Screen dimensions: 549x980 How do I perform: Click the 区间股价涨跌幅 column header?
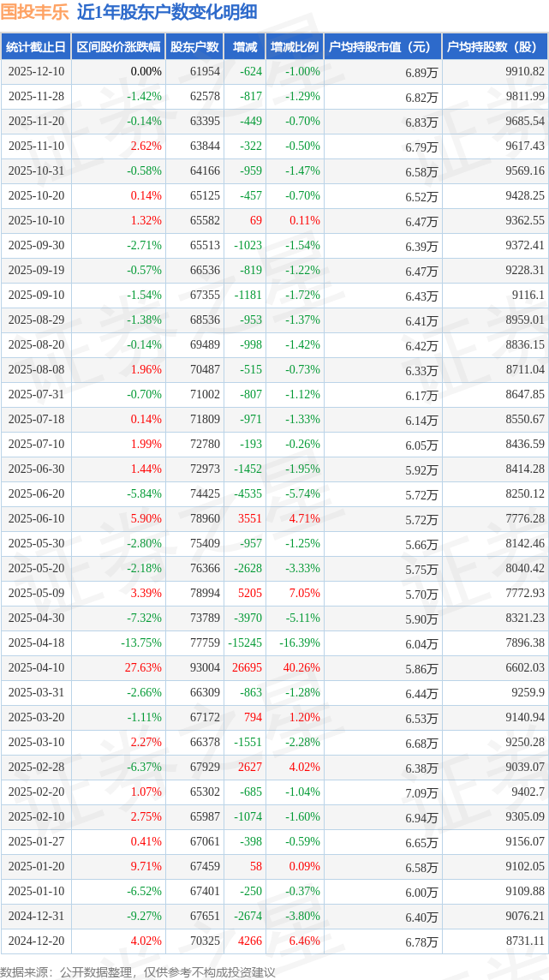117,47
